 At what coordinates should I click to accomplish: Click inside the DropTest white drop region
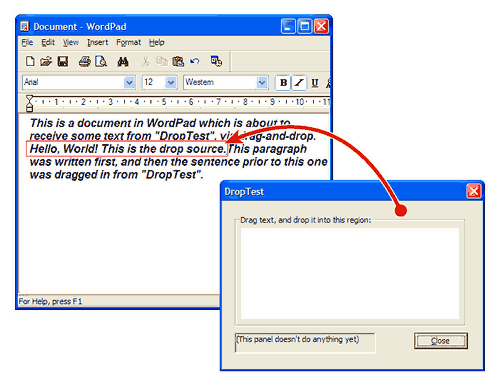point(350,274)
